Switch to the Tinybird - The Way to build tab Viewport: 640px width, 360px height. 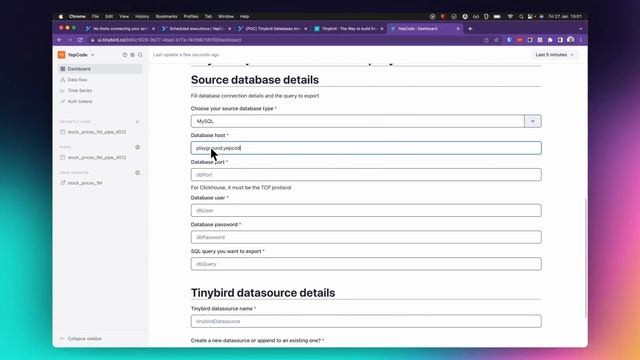coord(349,29)
